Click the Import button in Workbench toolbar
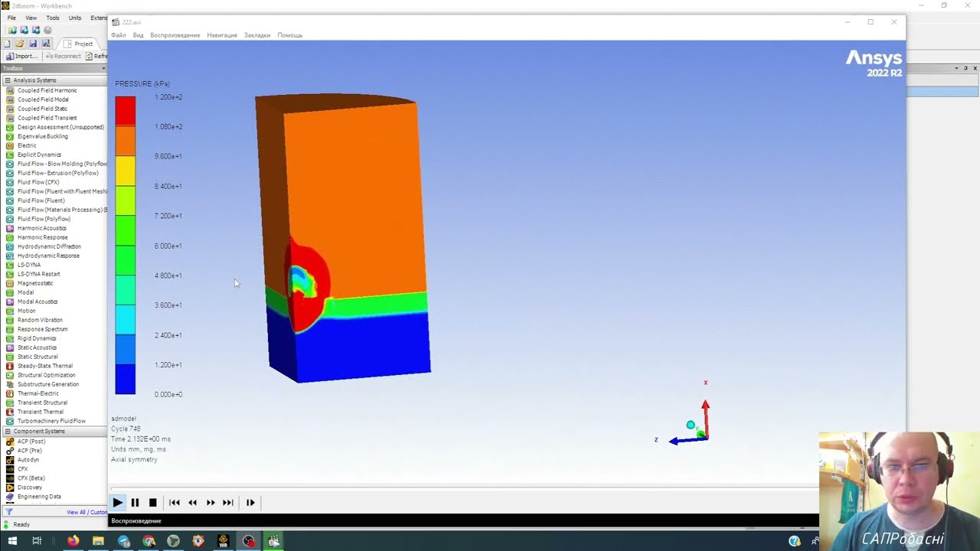This screenshot has width=980, height=551. [x=21, y=56]
